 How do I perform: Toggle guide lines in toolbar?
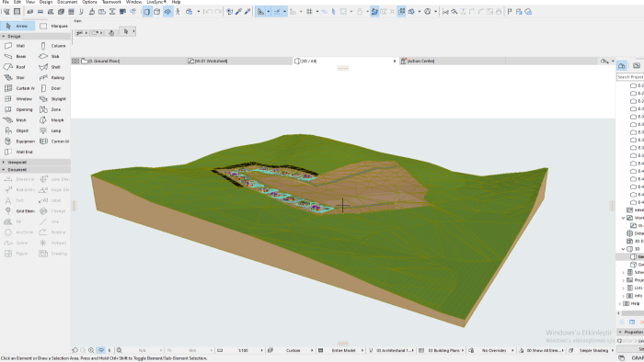(260, 11)
